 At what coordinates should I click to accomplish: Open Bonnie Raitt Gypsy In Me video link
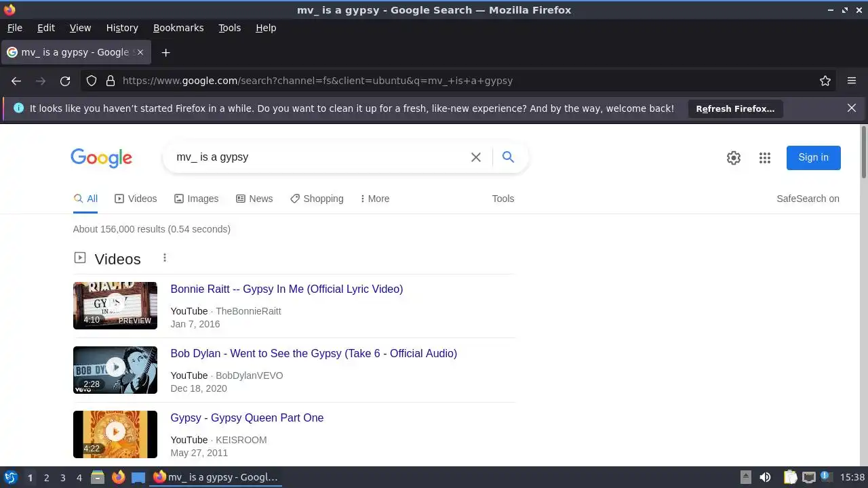287,289
